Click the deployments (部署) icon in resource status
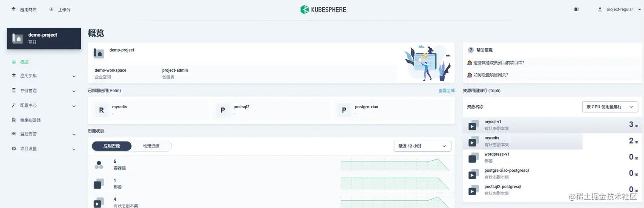Screen dimensions: 644x208 coord(99,183)
